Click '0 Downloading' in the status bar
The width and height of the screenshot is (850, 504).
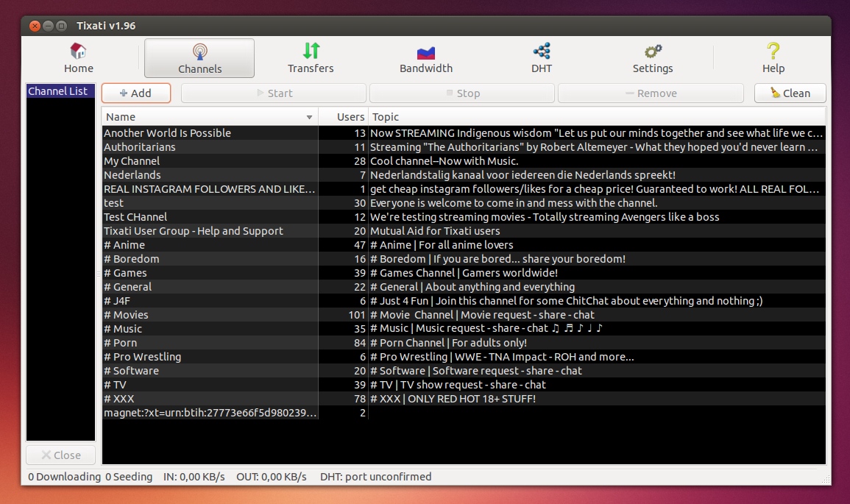click(x=65, y=477)
